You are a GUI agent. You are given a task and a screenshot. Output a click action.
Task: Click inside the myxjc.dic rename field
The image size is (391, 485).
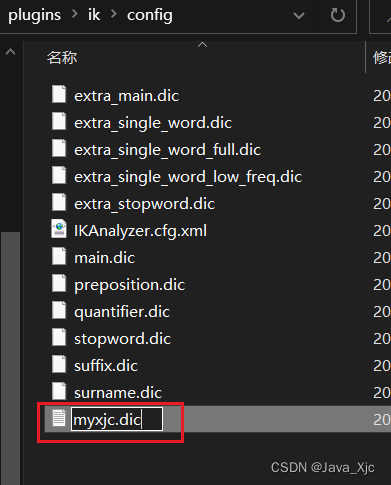pyautogui.click(x=117, y=419)
